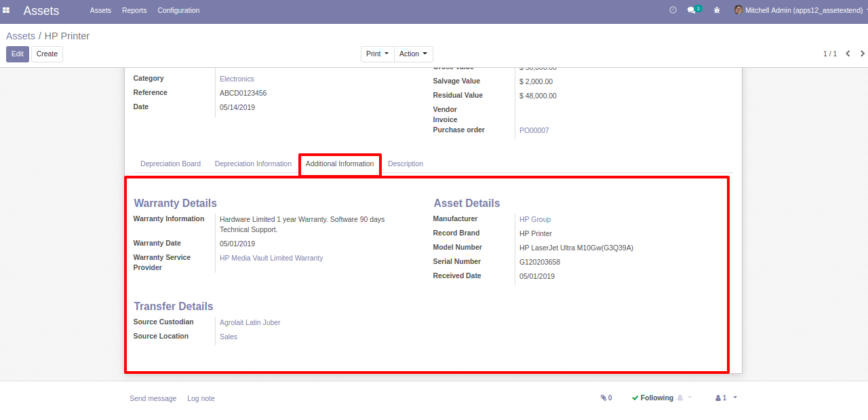Click the Mitchell Admin user avatar
Image resolution: width=868 pixels, height=420 pixels.
(x=738, y=10)
